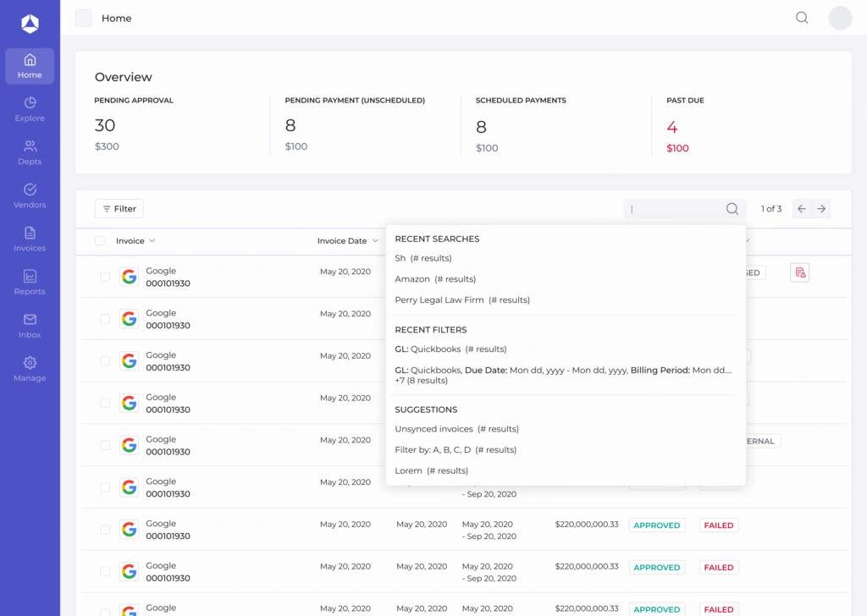Open the Explore section in sidebar
This screenshot has height=616, width=867.
[x=30, y=109]
